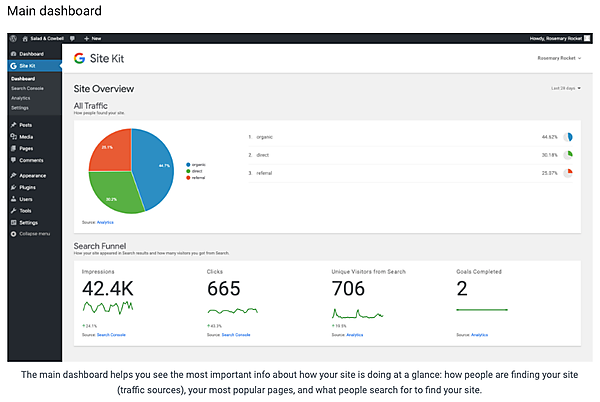Expand the Rosemary Rocket account dropdown

pyautogui.click(x=558, y=59)
